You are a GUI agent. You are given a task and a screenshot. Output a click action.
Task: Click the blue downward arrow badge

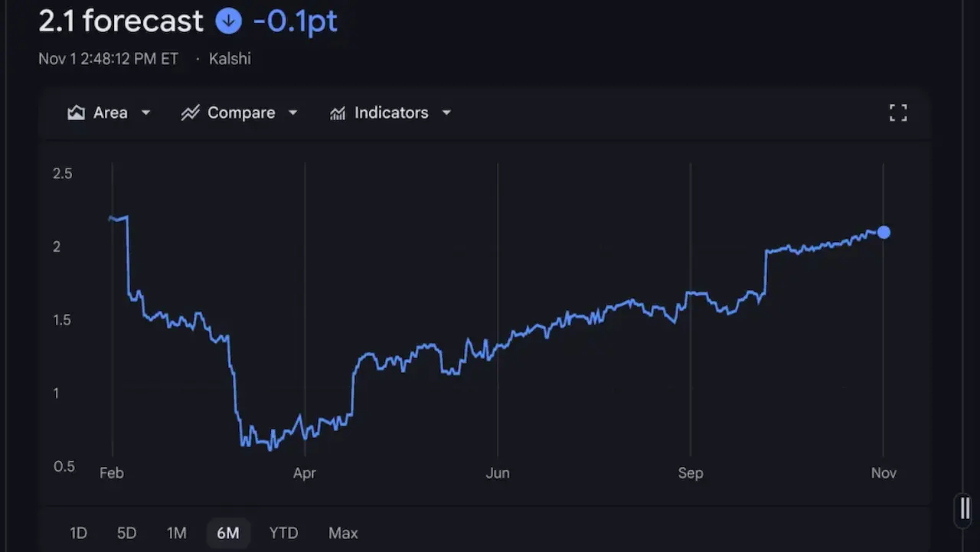(228, 21)
